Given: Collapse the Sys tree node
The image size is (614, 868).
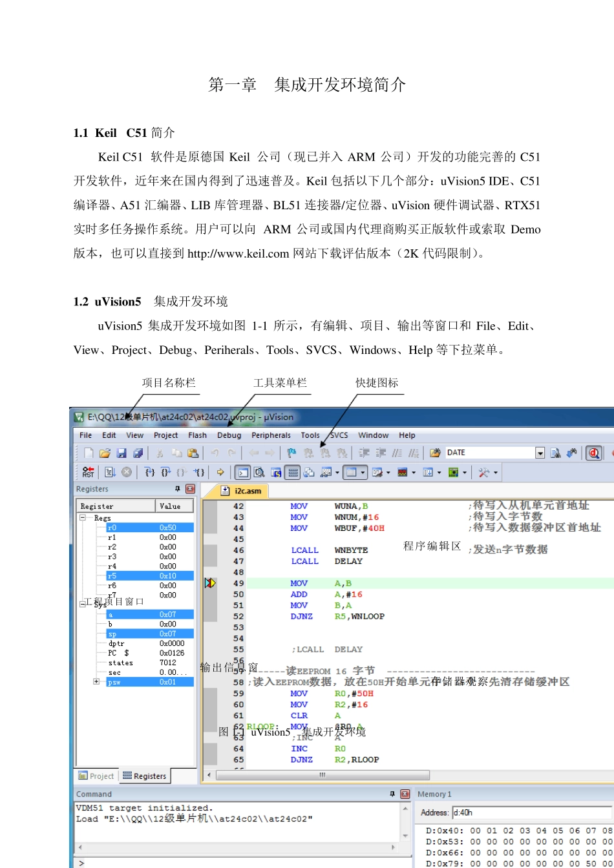Looking at the screenshot, I should (83, 604).
